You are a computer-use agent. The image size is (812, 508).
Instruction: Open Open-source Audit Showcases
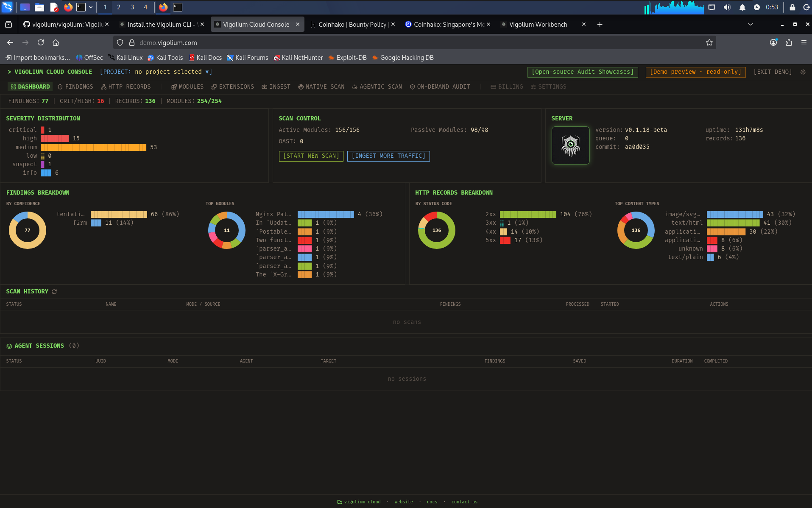(x=583, y=72)
